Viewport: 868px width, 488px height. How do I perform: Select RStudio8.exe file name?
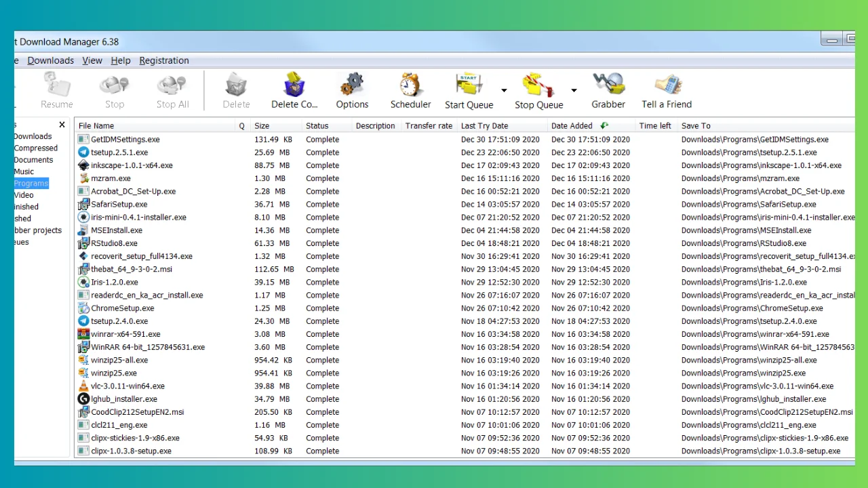click(x=114, y=243)
